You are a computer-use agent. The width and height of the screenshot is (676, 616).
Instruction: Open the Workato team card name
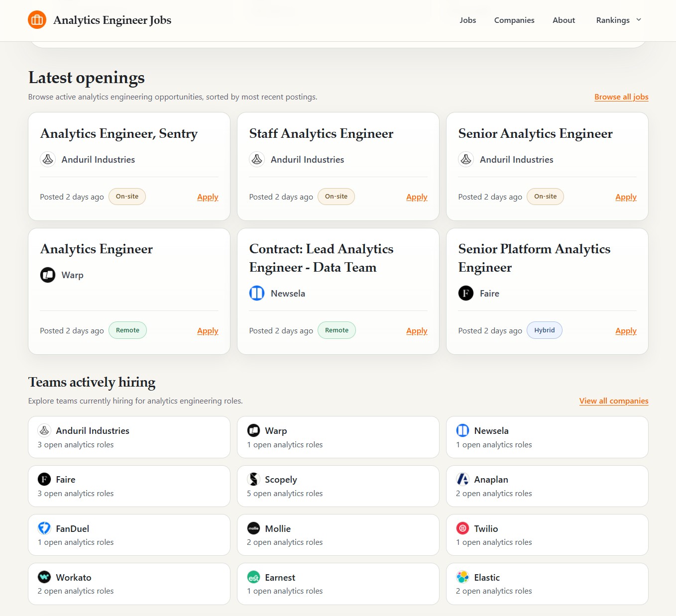click(x=74, y=578)
